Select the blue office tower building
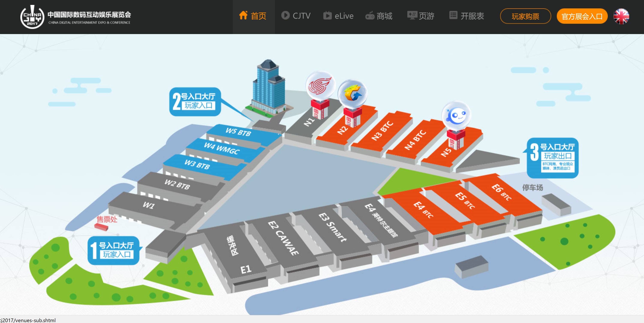 (x=269, y=87)
